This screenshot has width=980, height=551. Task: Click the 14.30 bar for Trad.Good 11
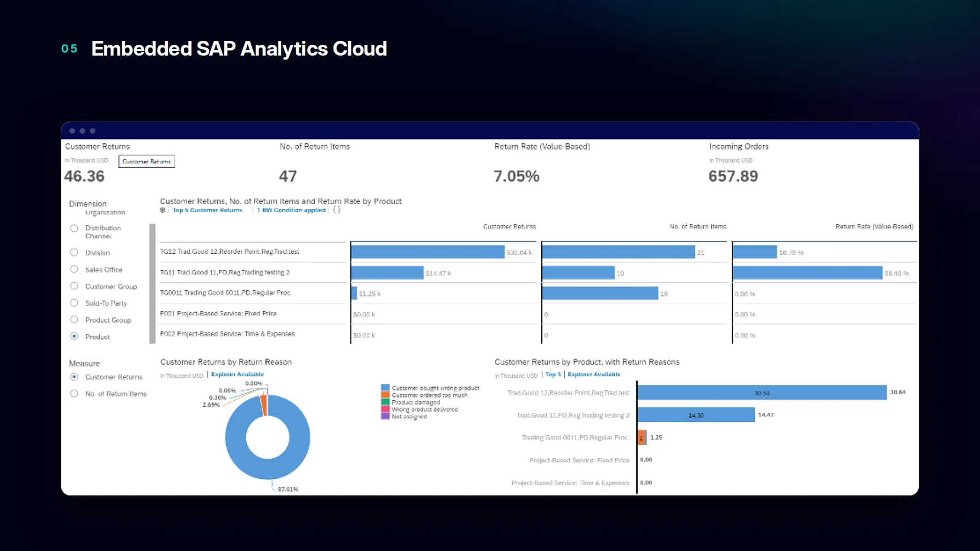[696, 415]
